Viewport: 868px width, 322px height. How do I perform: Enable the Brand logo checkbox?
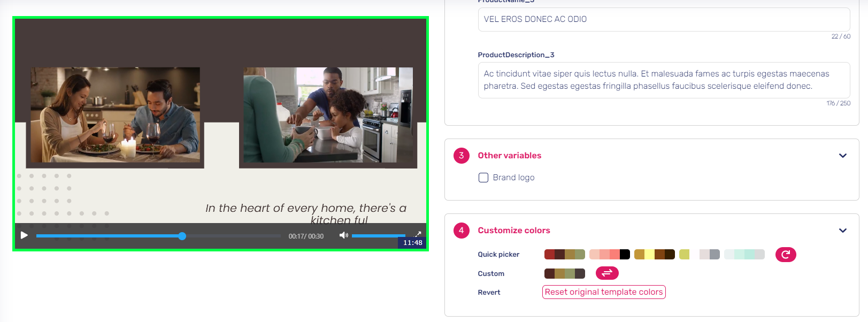pyautogui.click(x=483, y=178)
